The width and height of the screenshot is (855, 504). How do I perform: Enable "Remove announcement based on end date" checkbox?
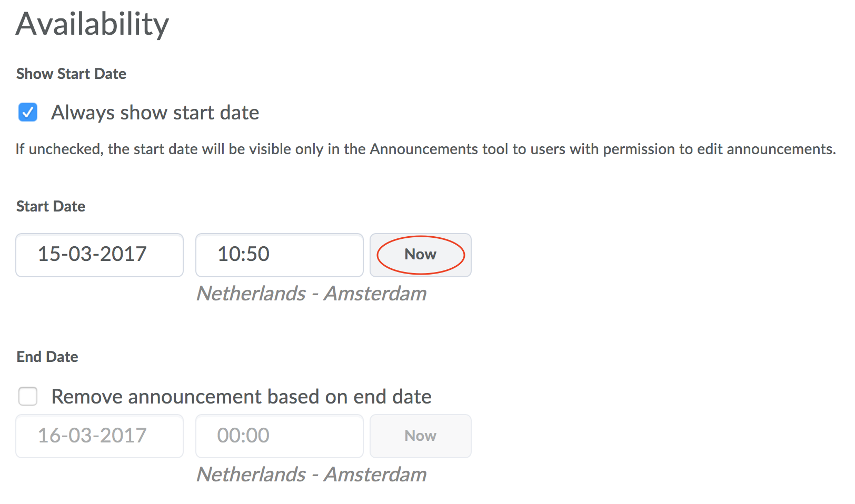pyautogui.click(x=28, y=396)
